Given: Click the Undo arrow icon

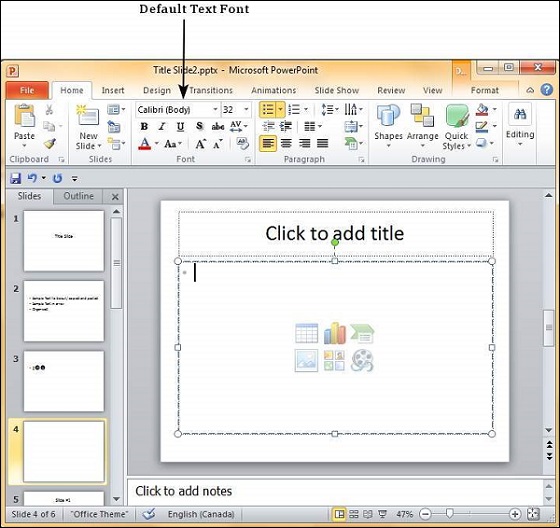Looking at the screenshot, I should click(x=32, y=178).
